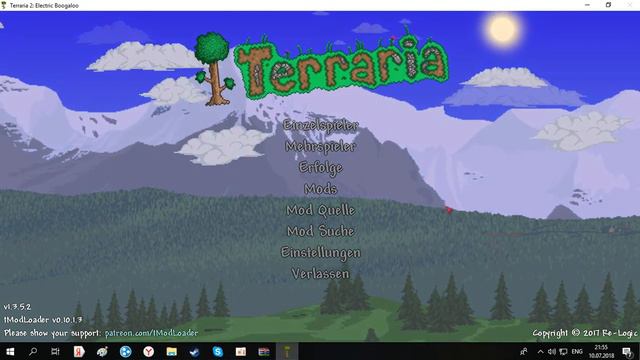Open File Explorer from taskbar
This screenshot has width=640, height=360.
(x=171, y=351)
